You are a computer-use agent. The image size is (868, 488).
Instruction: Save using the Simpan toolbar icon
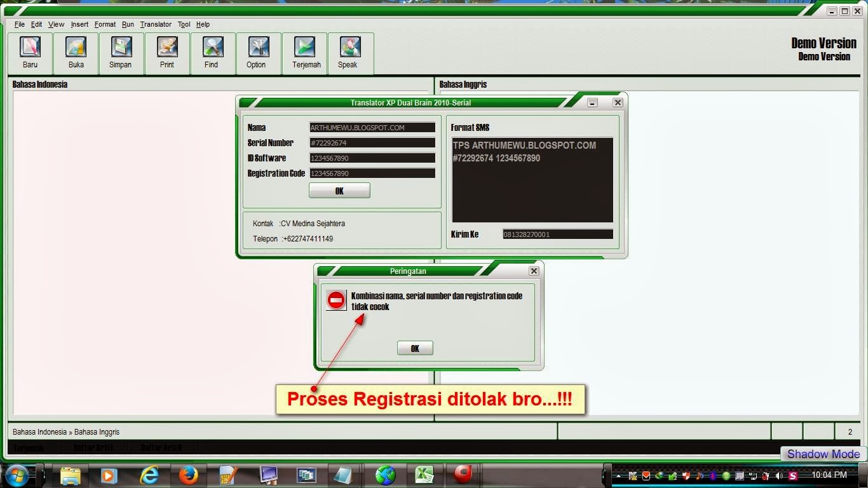click(121, 48)
